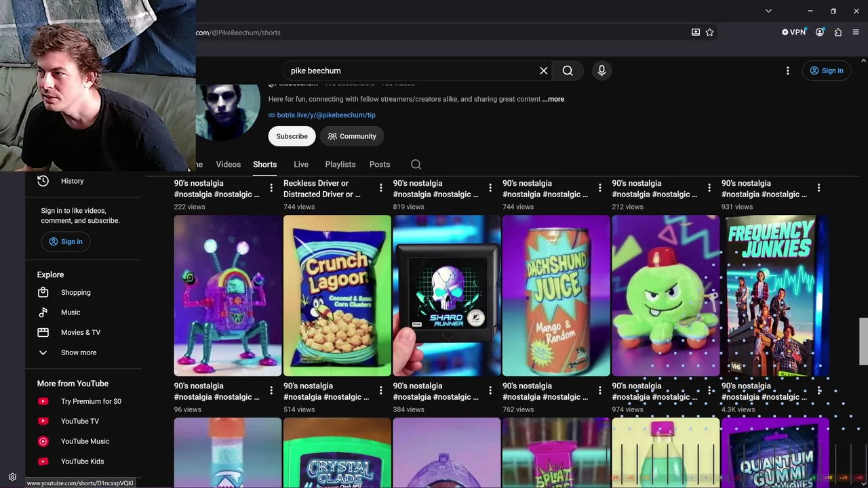Open the browser main menu dots
The image size is (868, 488).
point(856,32)
